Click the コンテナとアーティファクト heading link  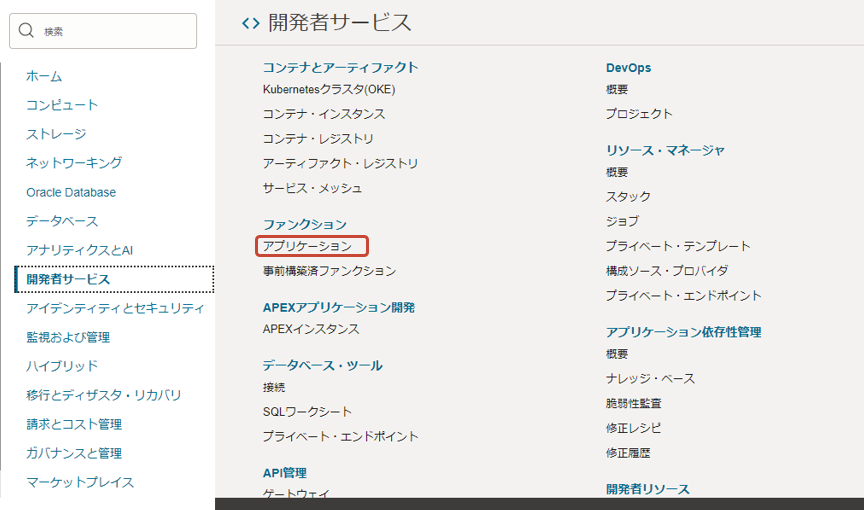[340, 68]
